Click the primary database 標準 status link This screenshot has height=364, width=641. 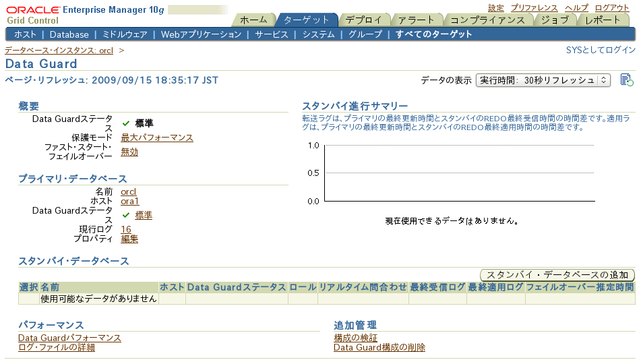(x=144, y=215)
